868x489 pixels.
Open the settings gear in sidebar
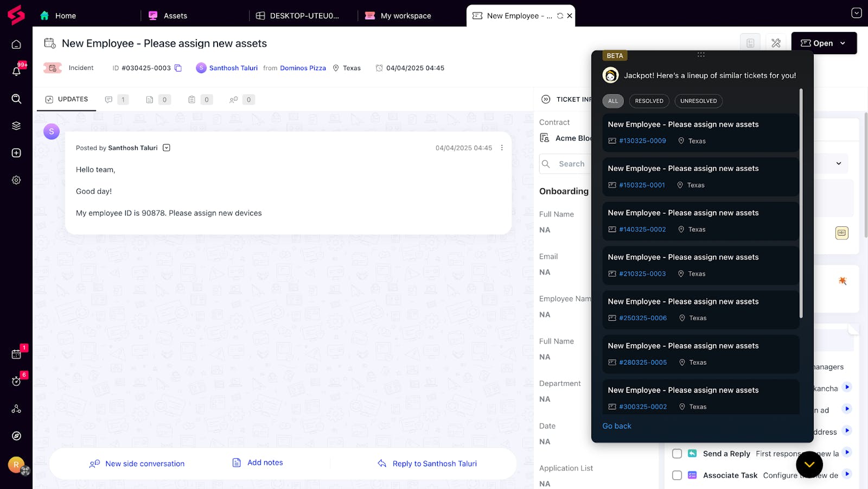tap(16, 180)
